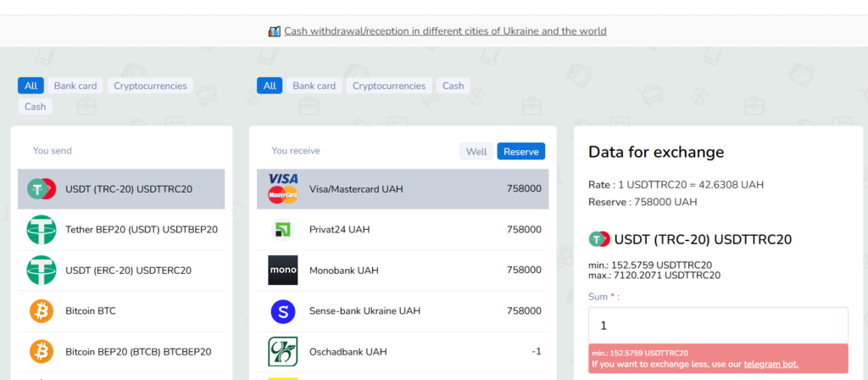Select USDT (ERC-20) USDTERC20 to send
This screenshot has height=380, width=868.
pyautogui.click(x=121, y=271)
